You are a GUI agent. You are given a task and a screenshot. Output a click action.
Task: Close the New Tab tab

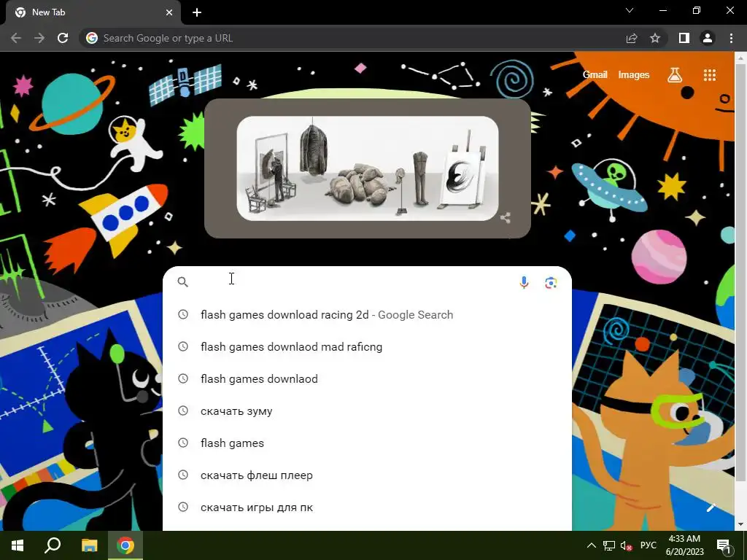coord(169,12)
